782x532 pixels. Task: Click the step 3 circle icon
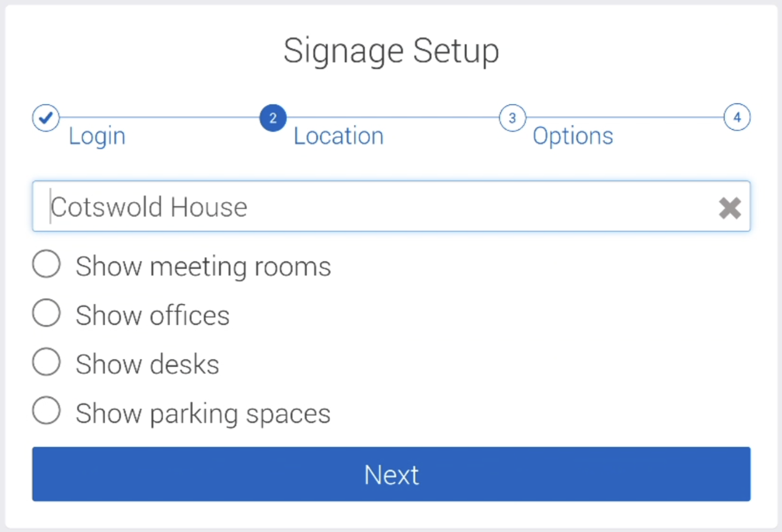[512, 118]
